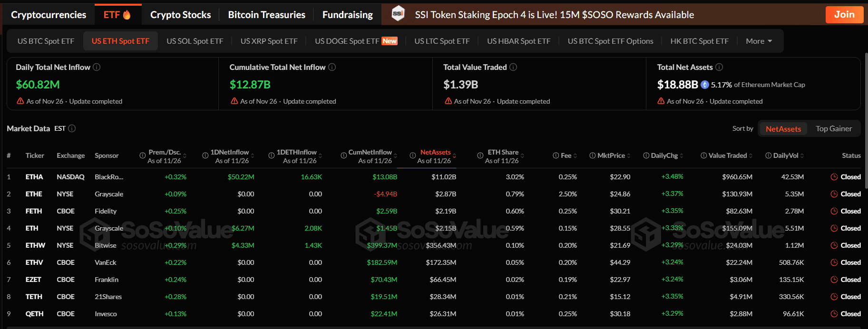Click warning icon under Daily Total Net Inflow
Image resolution: width=868 pixels, height=329 pixels.
point(20,101)
